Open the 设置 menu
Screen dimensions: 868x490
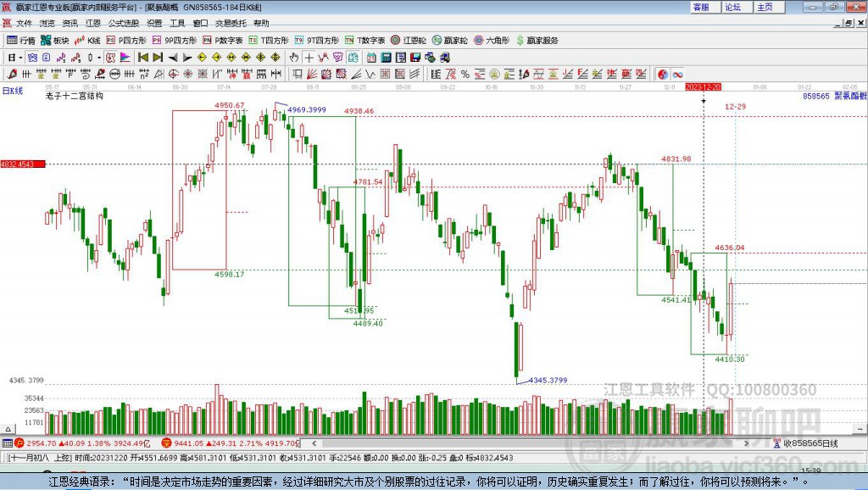(x=154, y=23)
